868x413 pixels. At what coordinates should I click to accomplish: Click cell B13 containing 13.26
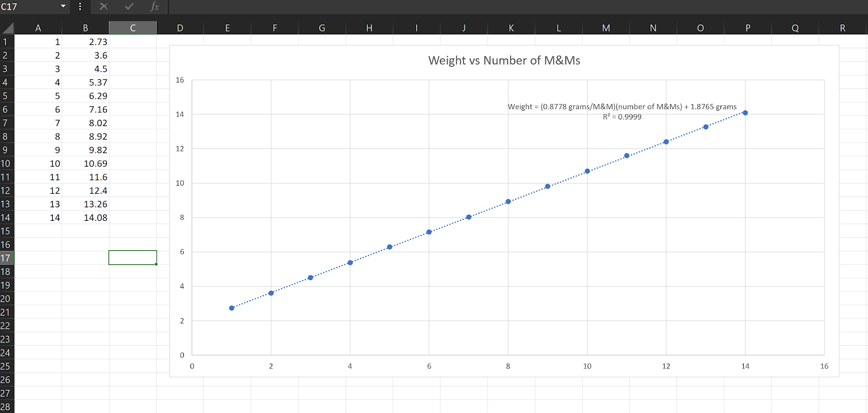coord(85,204)
